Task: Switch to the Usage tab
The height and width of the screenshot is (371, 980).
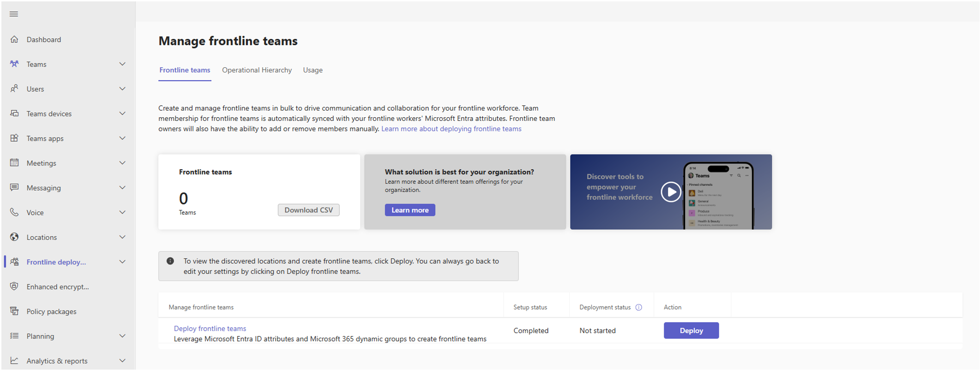Action: click(x=313, y=70)
